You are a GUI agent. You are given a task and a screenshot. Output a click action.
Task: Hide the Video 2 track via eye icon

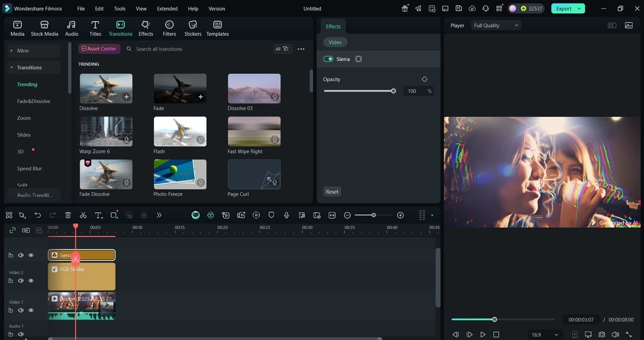(31, 281)
